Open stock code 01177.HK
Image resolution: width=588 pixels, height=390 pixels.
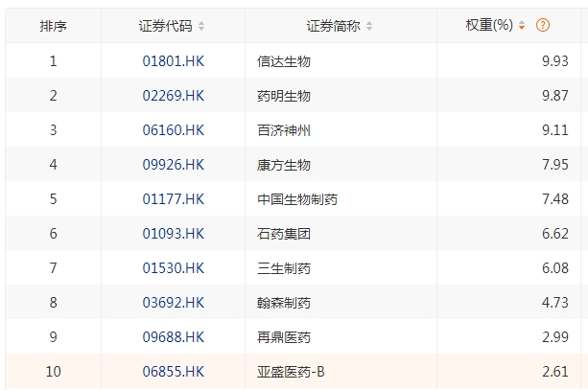pyautogui.click(x=174, y=199)
